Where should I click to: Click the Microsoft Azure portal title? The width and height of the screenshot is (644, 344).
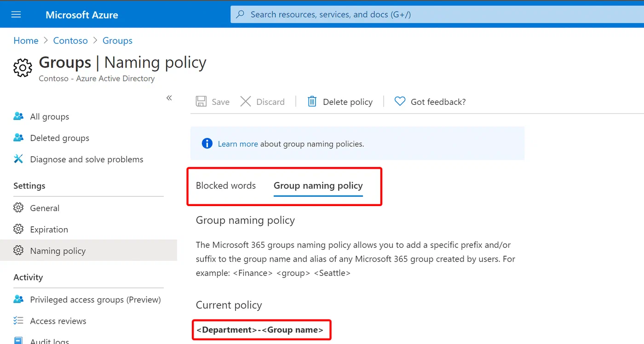coord(82,15)
